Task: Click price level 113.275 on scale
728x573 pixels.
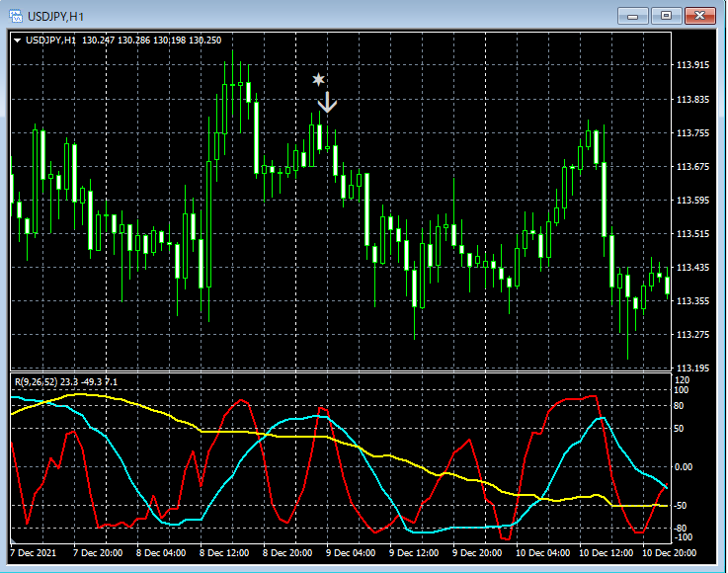Action: point(692,334)
